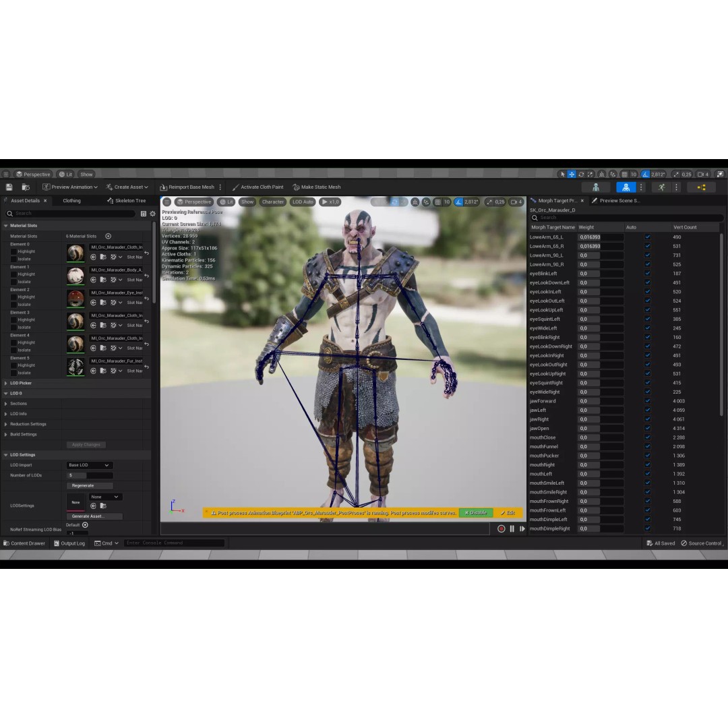Click the viewport hamburger options icon
This screenshot has width=728, height=728.
coord(166,202)
